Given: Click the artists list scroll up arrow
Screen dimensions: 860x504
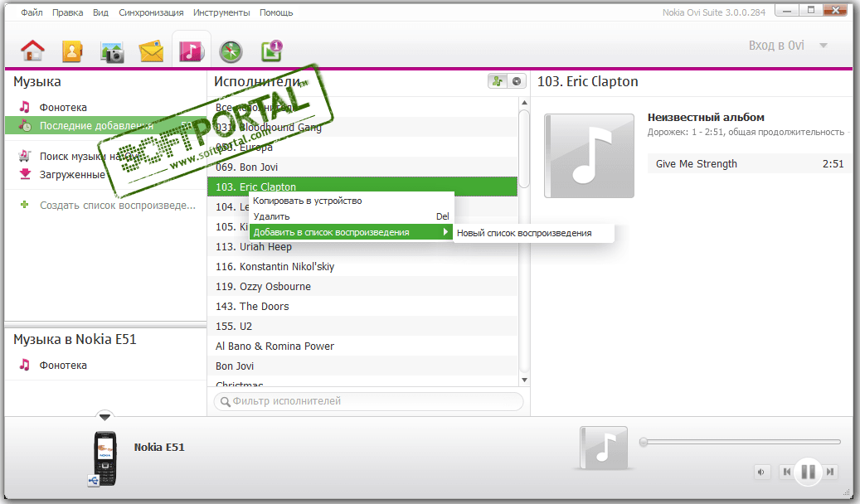Looking at the screenshot, I should 524,103.
